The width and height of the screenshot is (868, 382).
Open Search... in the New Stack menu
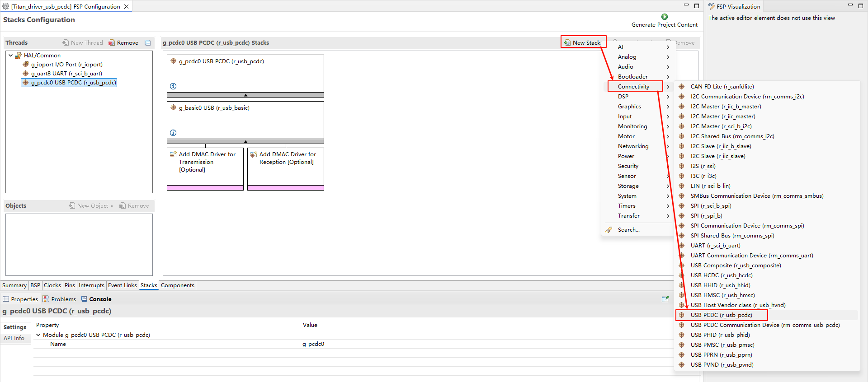pos(628,230)
